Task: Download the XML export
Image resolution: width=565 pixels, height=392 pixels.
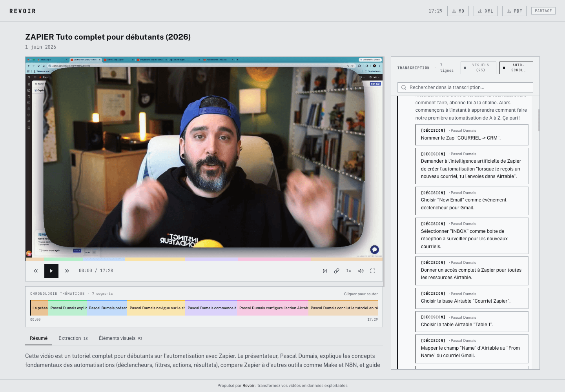Action: (485, 11)
